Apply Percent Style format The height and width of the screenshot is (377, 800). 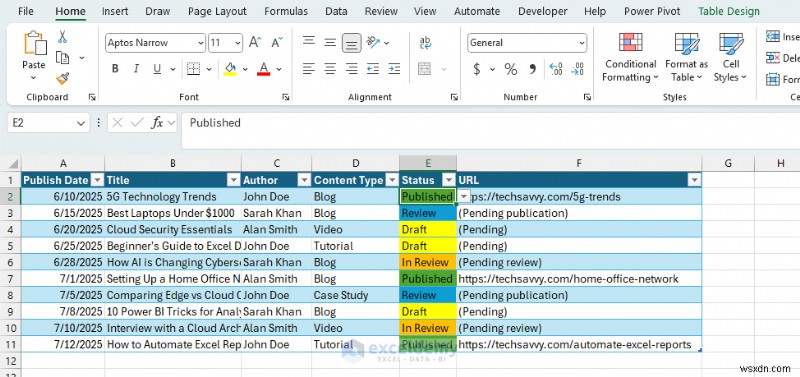[x=511, y=69]
